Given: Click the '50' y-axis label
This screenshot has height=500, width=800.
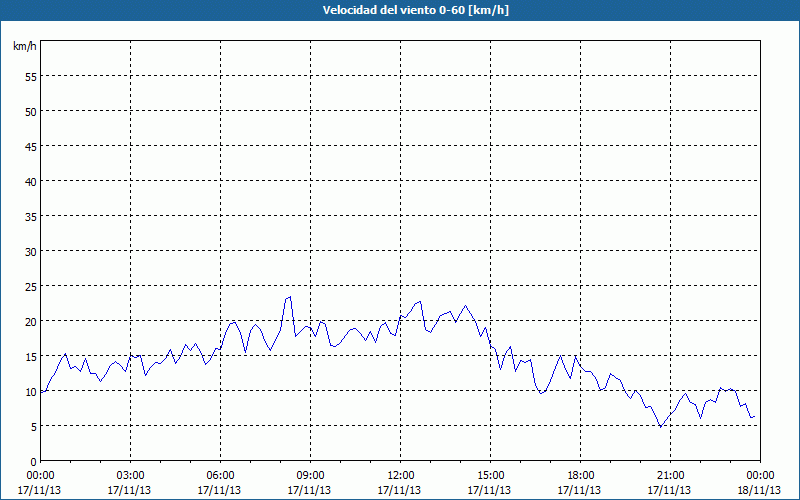Looking at the screenshot, I should coord(31,111).
